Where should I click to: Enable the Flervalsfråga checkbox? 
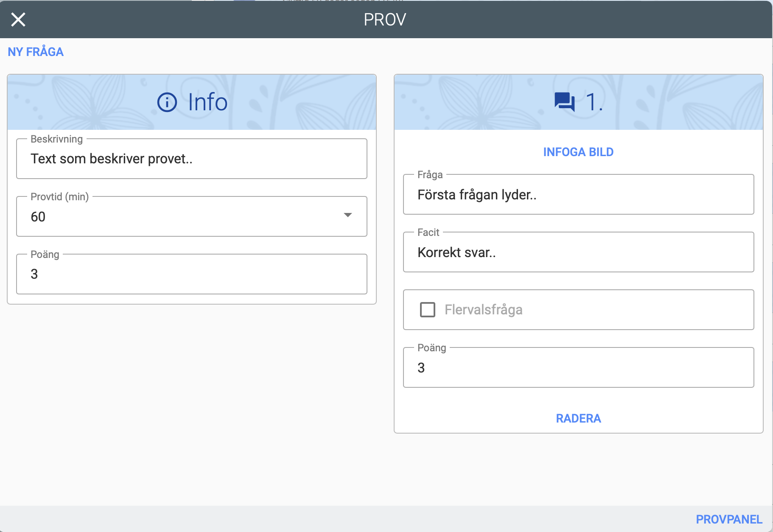(427, 310)
